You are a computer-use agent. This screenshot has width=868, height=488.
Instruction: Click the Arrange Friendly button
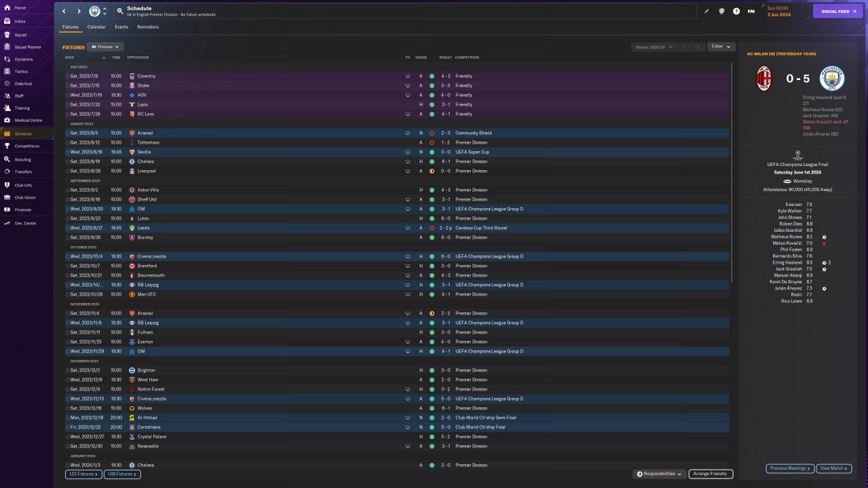711,474
